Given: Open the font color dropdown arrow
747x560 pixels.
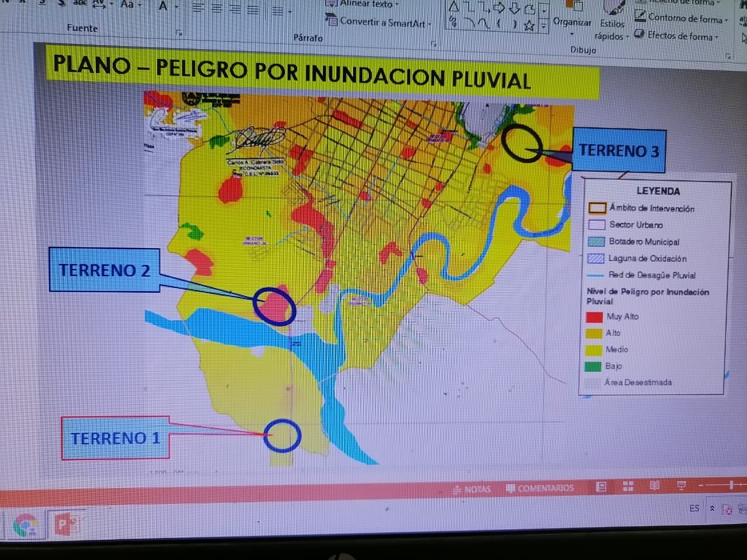Looking at the screenshot, I should point(176,7).
